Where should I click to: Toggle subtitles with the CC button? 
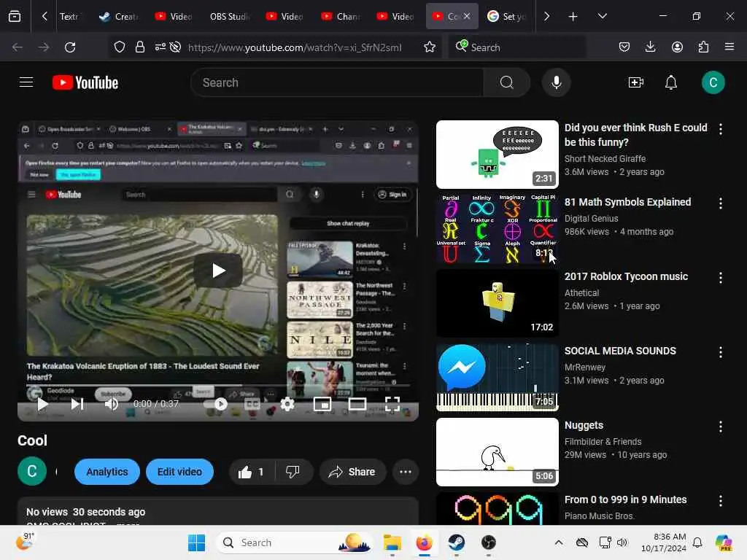252,404
